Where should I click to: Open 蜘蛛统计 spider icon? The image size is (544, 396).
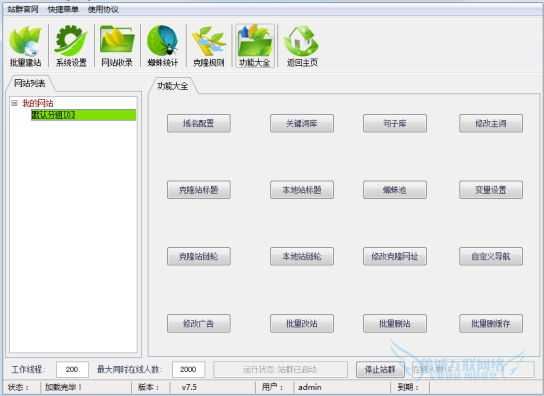(163, 46)
